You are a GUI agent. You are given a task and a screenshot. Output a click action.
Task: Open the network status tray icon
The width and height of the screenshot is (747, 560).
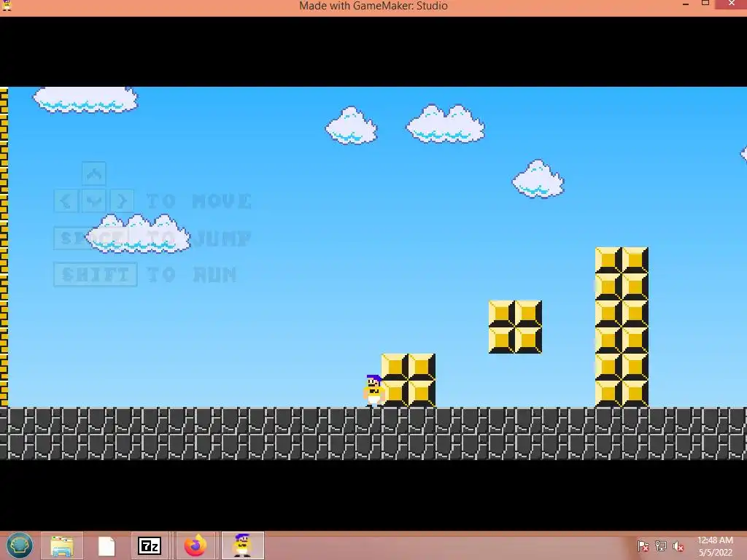(660, 546)
